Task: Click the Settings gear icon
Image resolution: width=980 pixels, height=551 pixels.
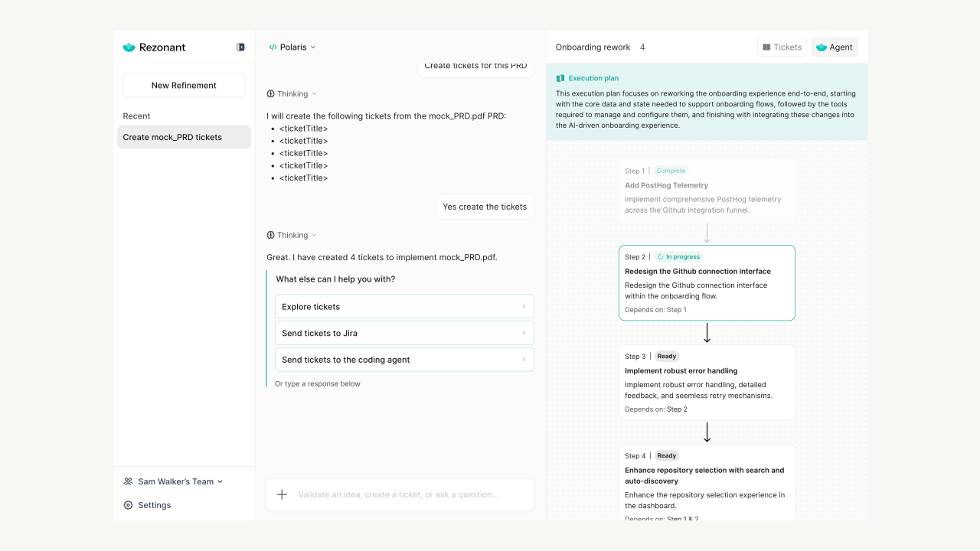Action: click(x=128, y=505)
